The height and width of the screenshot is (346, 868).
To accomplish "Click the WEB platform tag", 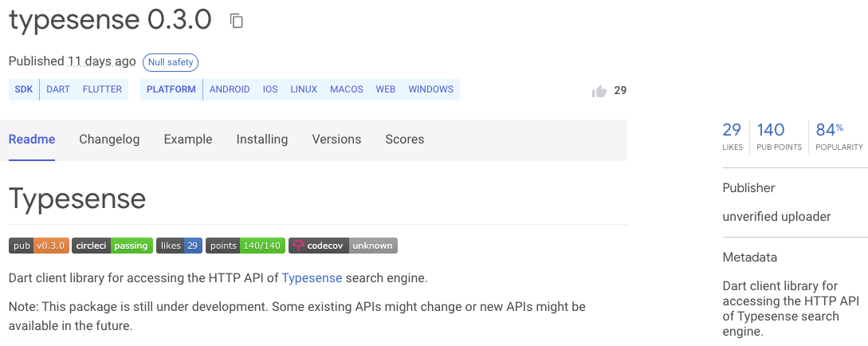I will click(385, 89).
